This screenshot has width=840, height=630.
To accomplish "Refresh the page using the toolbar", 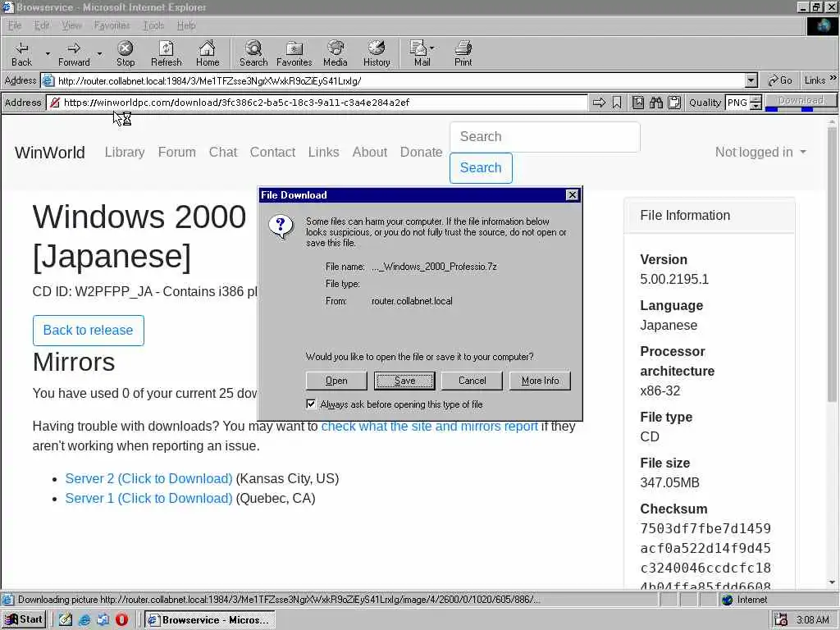I will pos(166,53).
